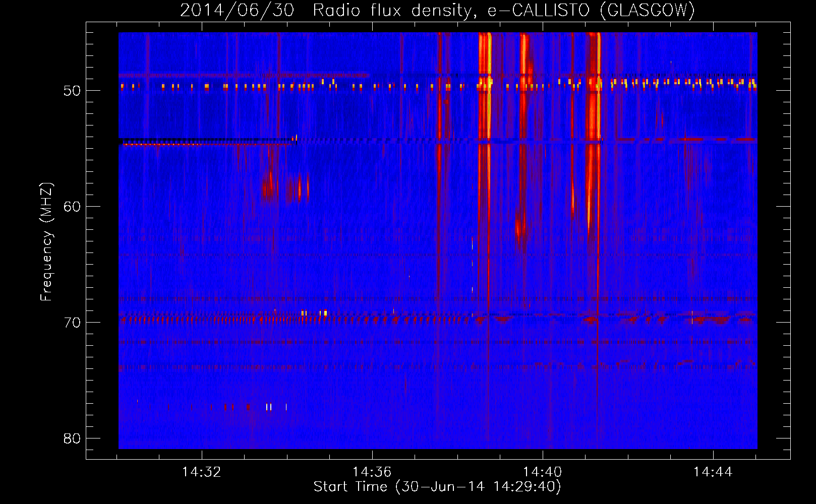Click the 80 frequency tick label

click(72, 438)
